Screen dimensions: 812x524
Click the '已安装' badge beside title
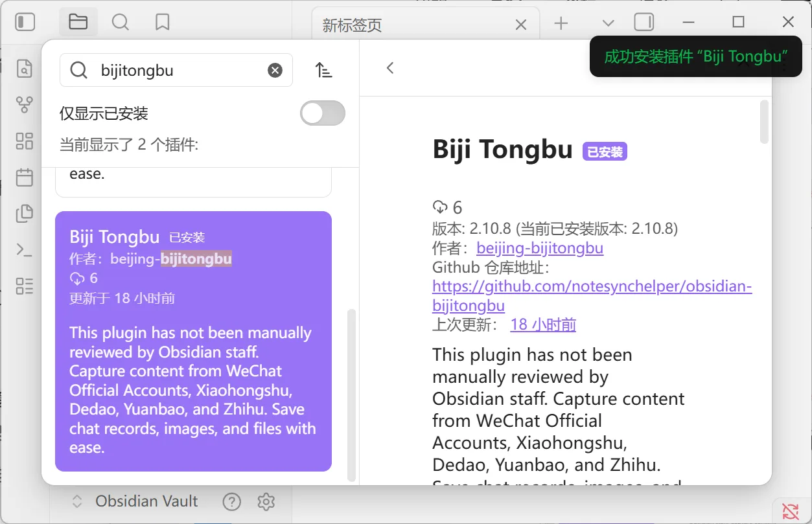(605, 152)
